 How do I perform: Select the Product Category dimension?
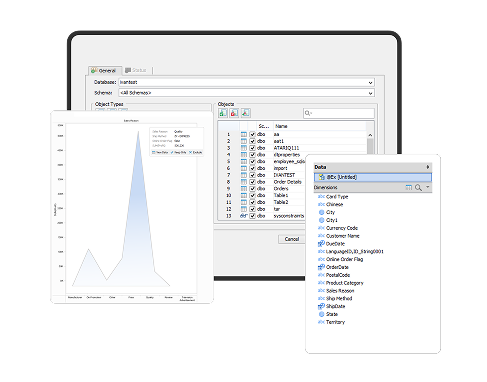click(345, 283)
